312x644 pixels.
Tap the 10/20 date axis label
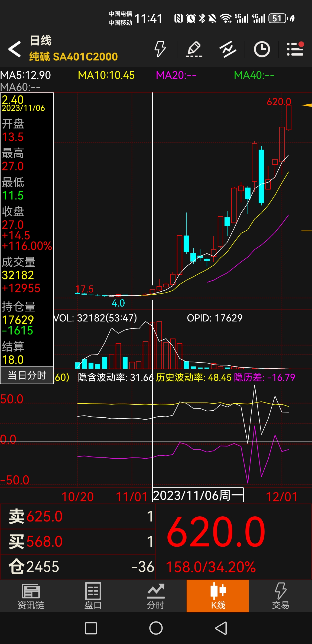click(x=78, y=497)
